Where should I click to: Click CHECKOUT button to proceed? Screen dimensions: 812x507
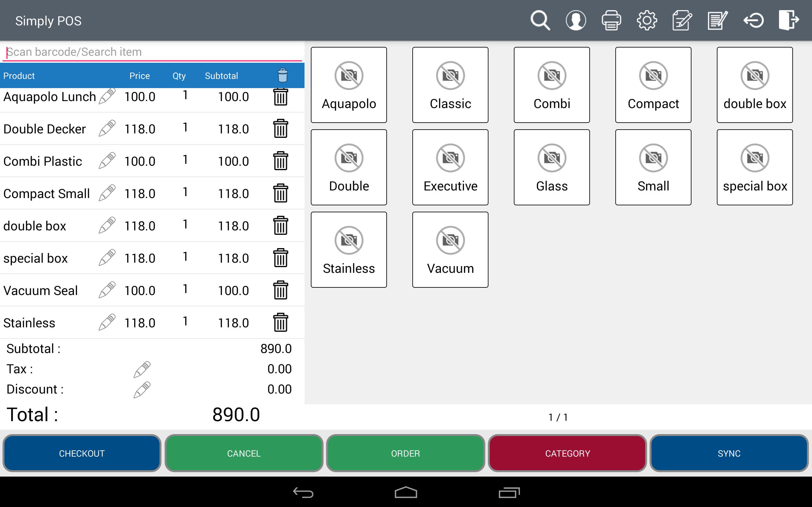click(x=81, y=453)
